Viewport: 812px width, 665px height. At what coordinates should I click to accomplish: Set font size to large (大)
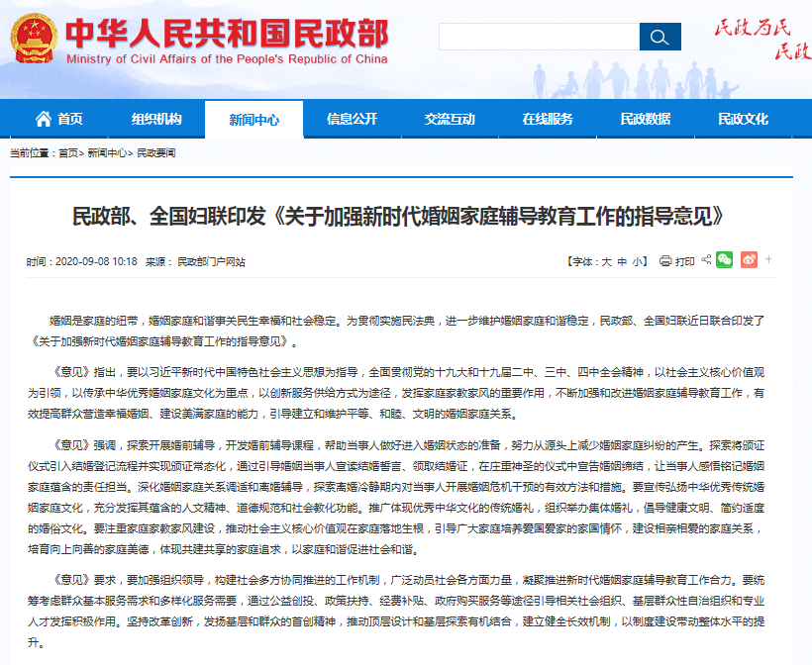(607, 262)
